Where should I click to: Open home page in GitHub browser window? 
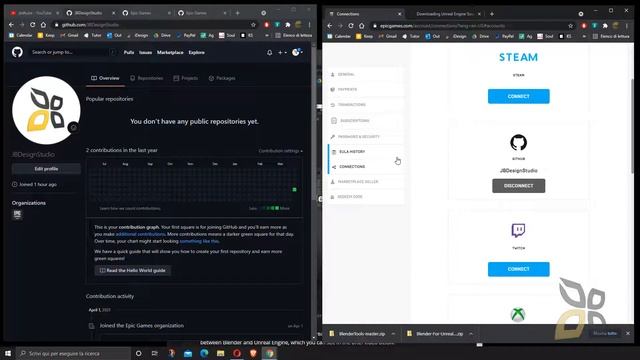coord(43,25)
